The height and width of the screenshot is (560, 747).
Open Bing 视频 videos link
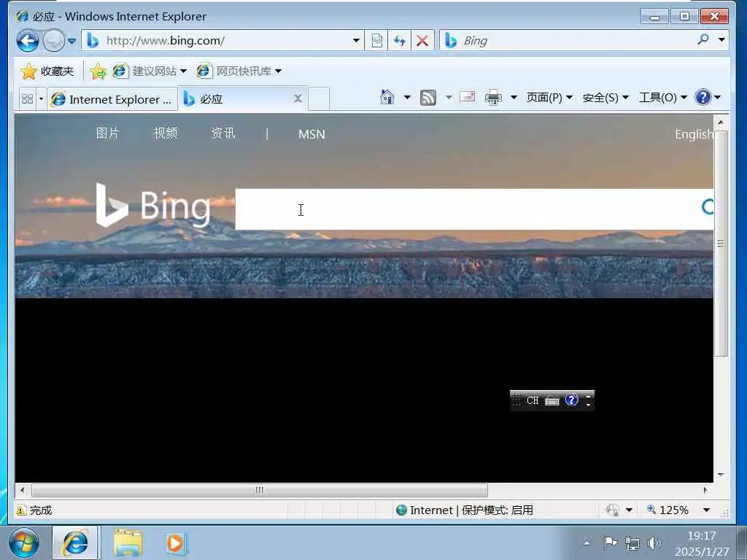[x=166, y=133]
